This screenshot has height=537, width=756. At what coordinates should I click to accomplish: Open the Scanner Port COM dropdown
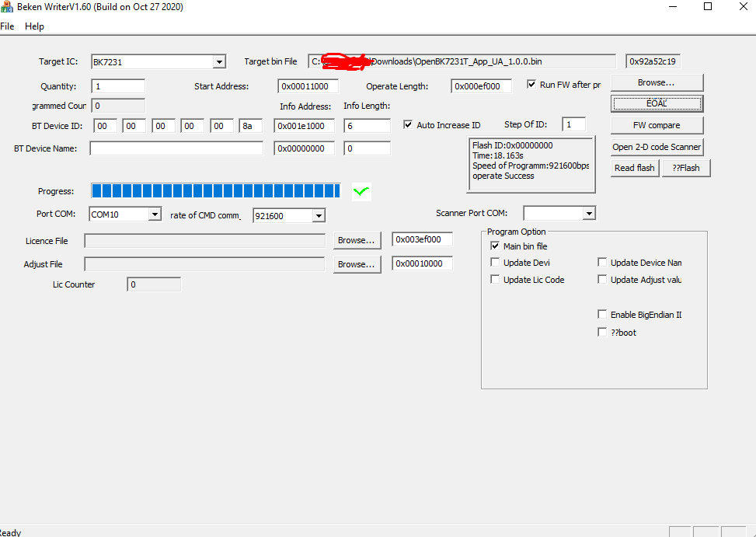coord(589,213)
